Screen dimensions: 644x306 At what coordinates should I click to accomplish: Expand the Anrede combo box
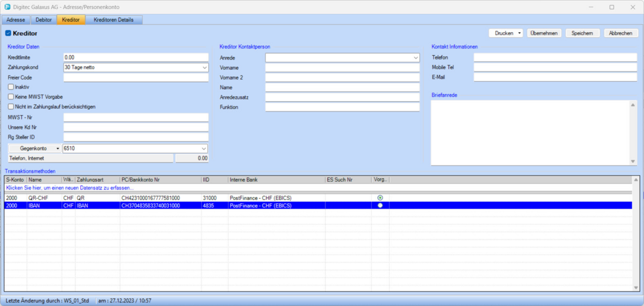pos(415,58)
